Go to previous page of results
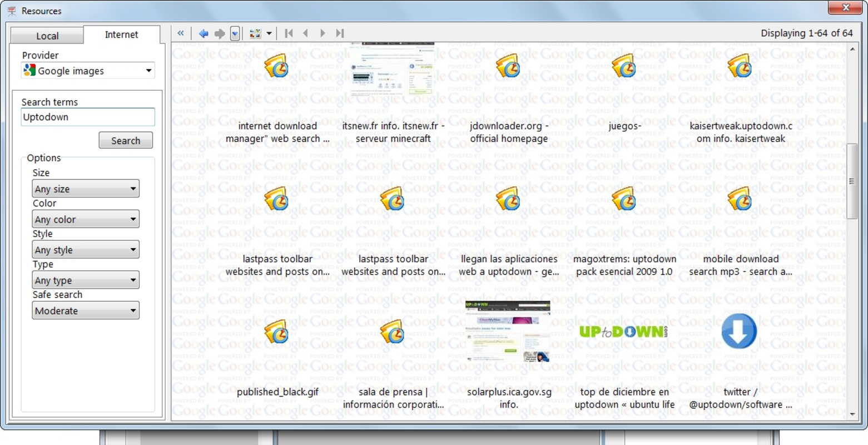 tap(305, 33)
